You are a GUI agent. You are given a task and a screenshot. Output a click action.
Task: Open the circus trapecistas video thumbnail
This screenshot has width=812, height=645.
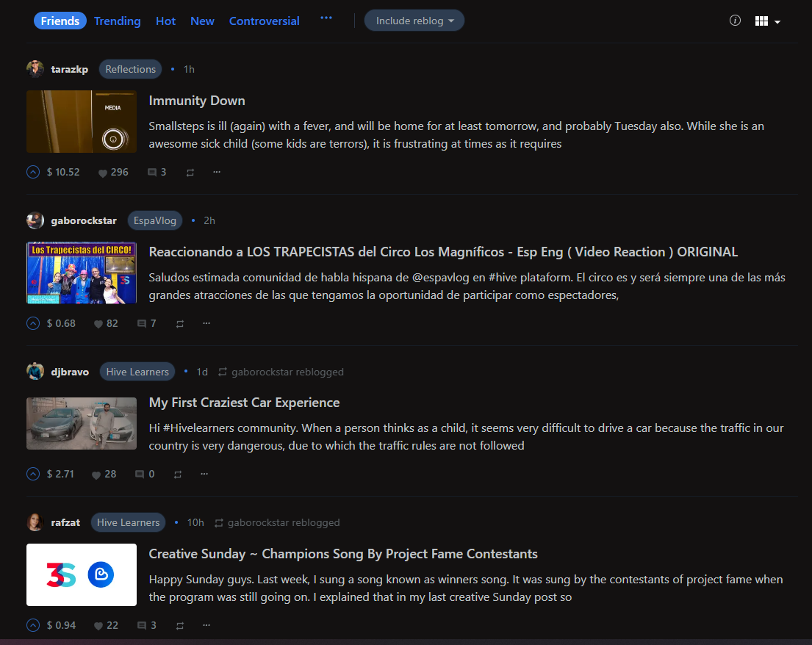tap(82, 273)
